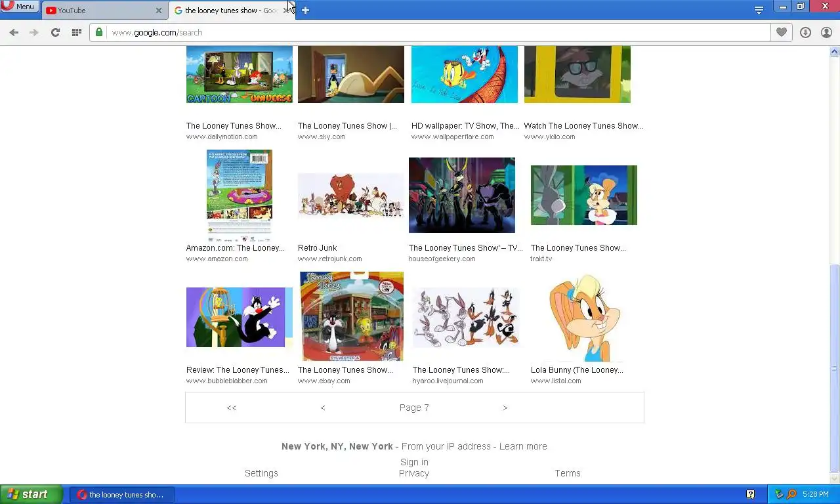This screenshot has width=840, height=504.
Task: Open the Amazon DVD cover thumbnail
Action: (240, 196)
